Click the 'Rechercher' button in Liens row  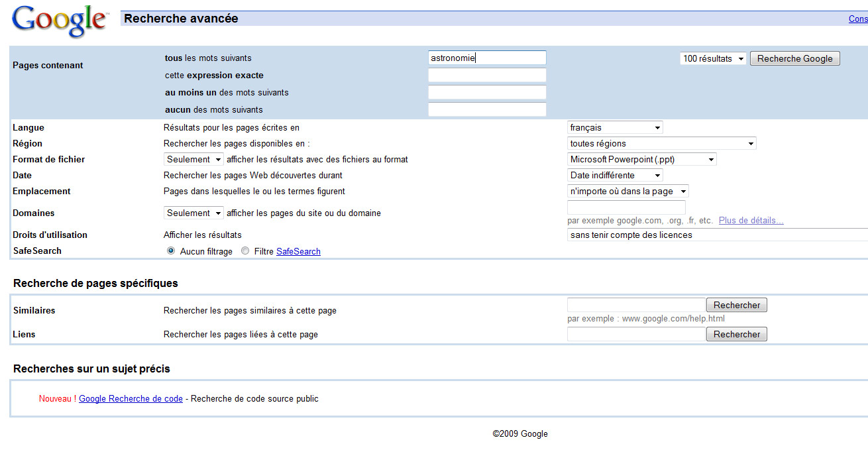coord(737,335)
